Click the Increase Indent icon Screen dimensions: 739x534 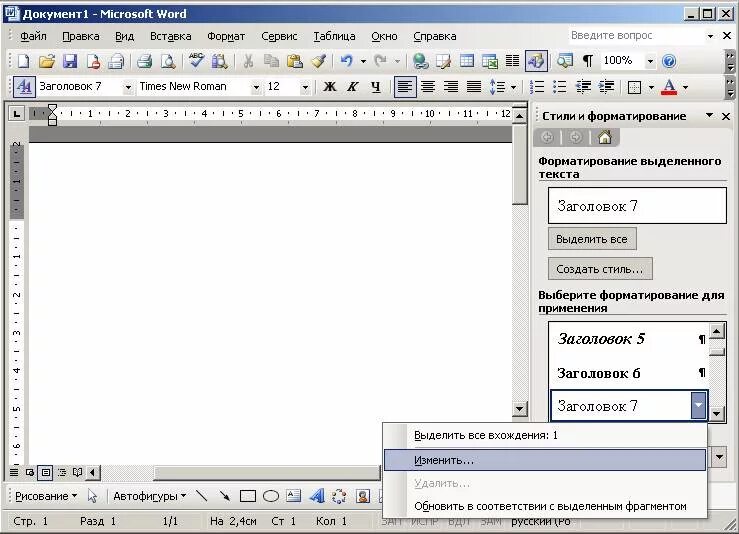click(x=606, y=87)
